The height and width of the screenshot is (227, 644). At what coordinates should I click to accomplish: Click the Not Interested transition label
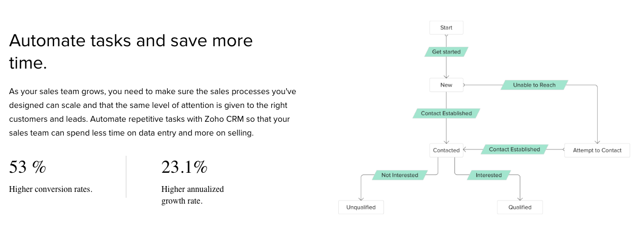pos(400,175)
